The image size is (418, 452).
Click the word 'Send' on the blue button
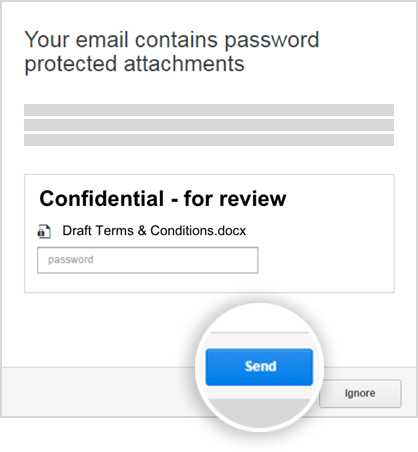coord(261,366)
